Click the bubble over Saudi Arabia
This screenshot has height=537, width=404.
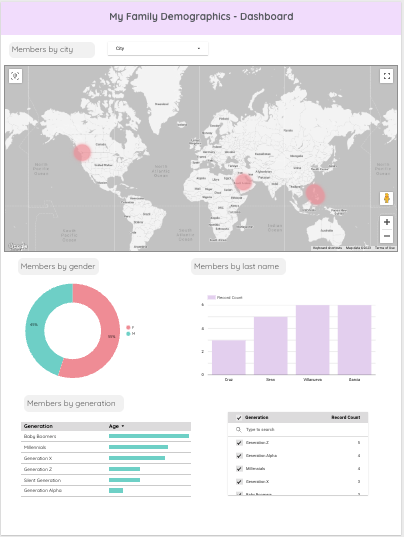point(243,182)
